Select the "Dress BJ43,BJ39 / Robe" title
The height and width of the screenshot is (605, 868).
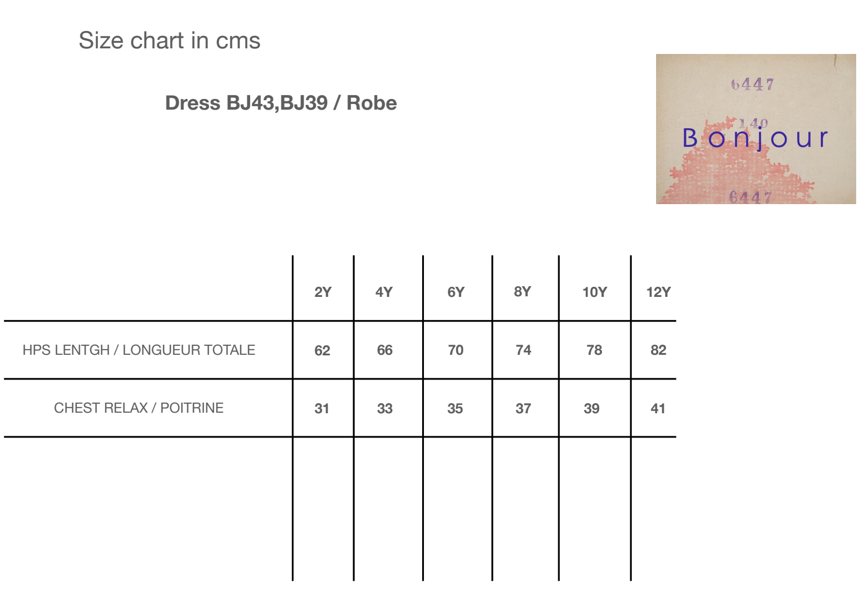pyautogui.click(x=281, y=103)
